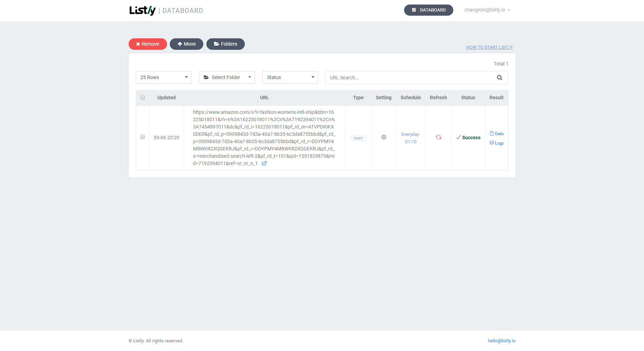Tick the select-all checkbox in table header

[x=143, y=97]
